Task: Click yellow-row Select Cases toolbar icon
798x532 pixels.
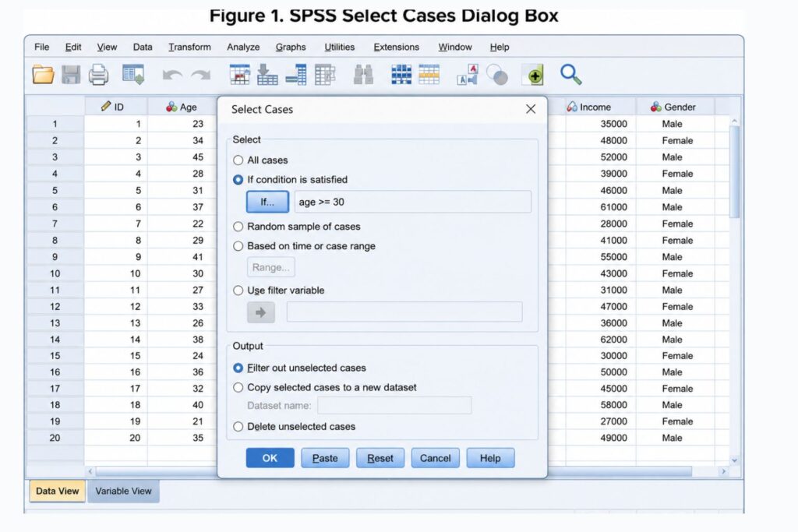Action: pyautogui.click(x=429, y=75)
